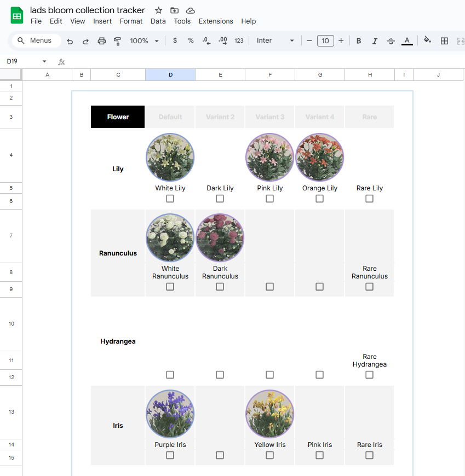465x476 pixels.
Task: Check the Orange Lily checkbox
Action: pos(319,199)
